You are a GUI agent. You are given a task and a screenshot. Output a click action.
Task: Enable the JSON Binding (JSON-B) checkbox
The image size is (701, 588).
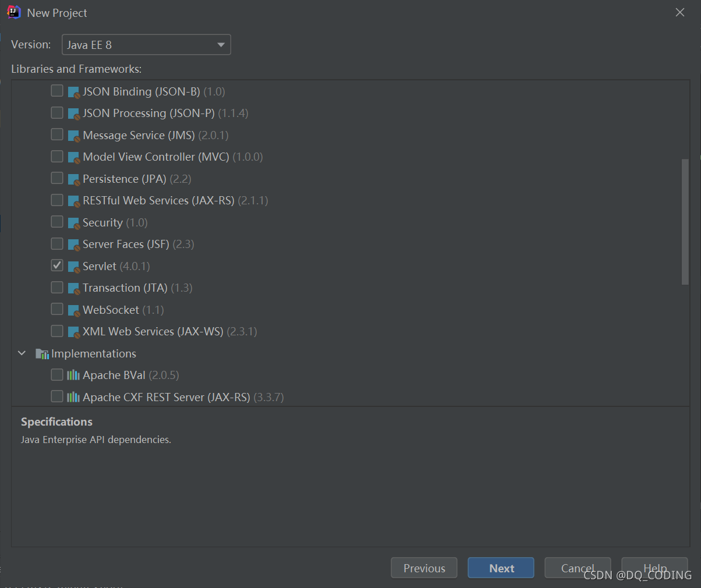pos(57,91)
